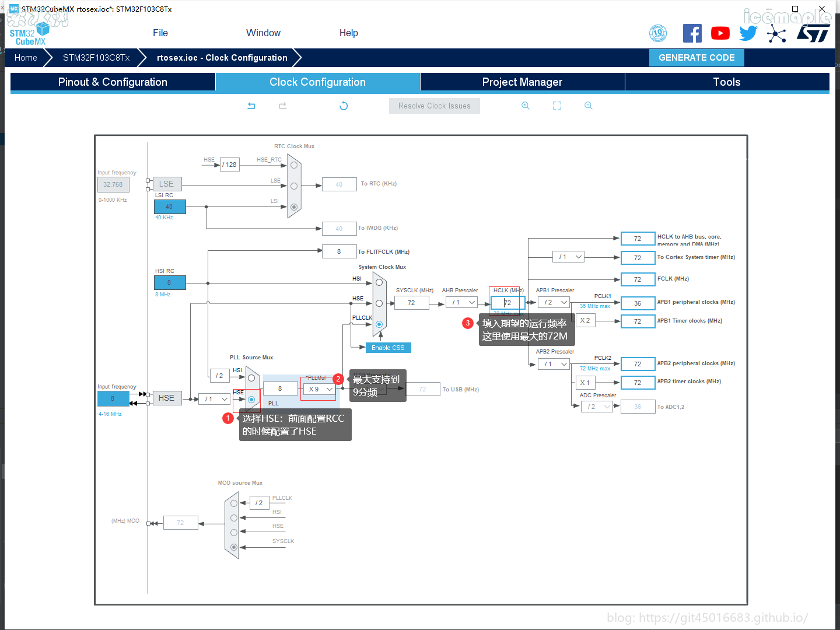The height and width of the screenshot is (630, 840).
Task: Select HSI in System Clock Mux
Action: point(379,282)
